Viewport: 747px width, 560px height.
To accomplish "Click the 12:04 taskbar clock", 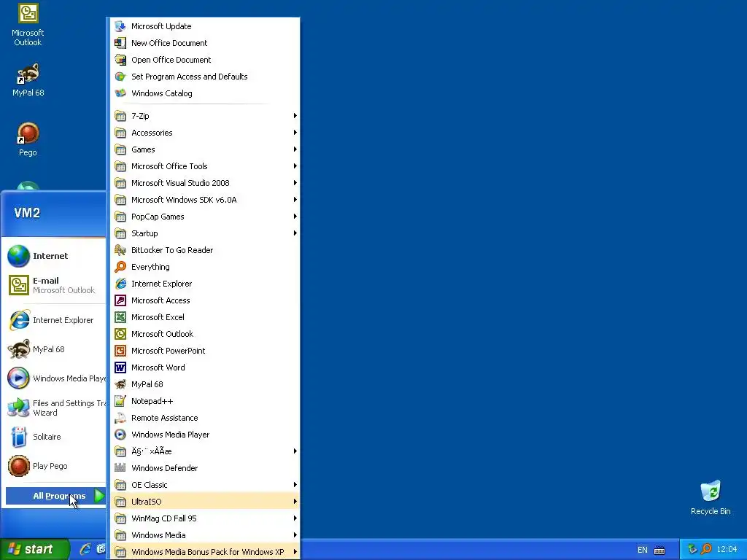I will (x=727, y=550).
